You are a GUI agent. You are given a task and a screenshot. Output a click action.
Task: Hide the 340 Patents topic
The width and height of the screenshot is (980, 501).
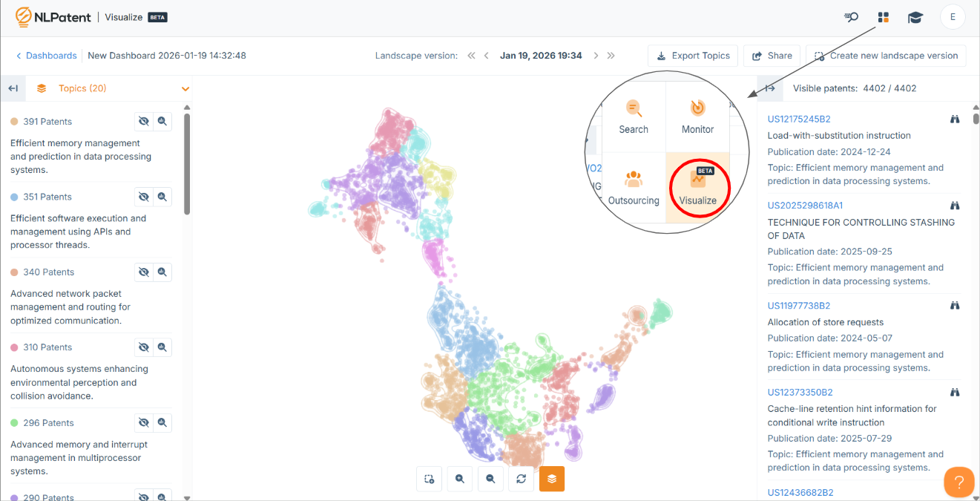pos(144,272)
